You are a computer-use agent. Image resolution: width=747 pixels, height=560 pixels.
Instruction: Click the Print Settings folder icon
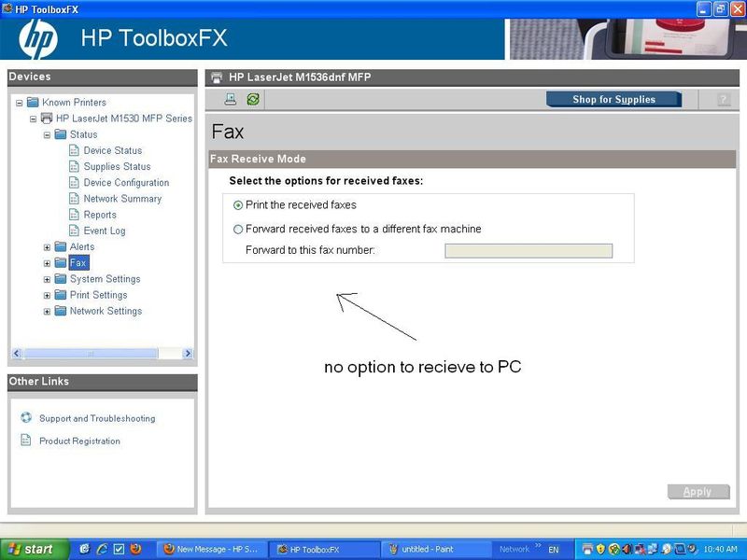tap(61, 295)
